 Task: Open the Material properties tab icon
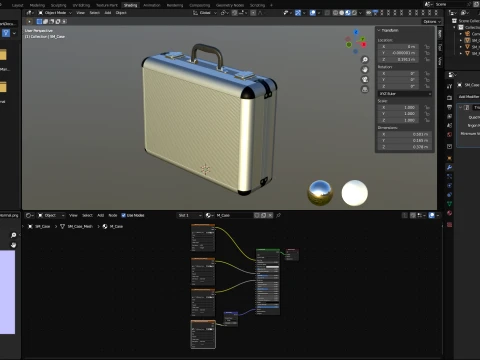pyautogui.click(x=449, y=213)
